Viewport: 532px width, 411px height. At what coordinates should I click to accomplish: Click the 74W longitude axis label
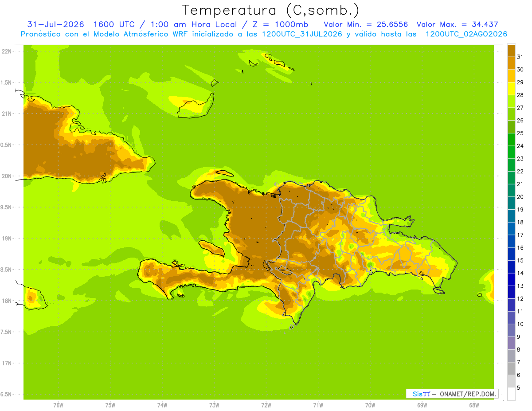162,405
